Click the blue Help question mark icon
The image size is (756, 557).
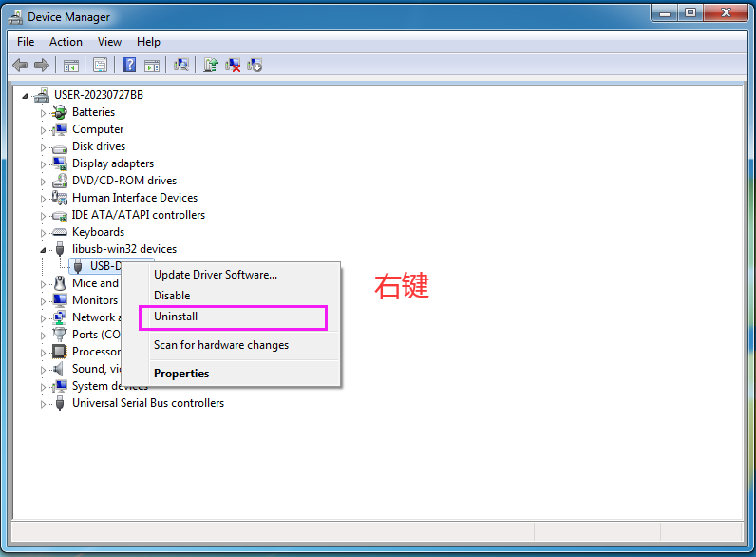[x=129, y=66]
